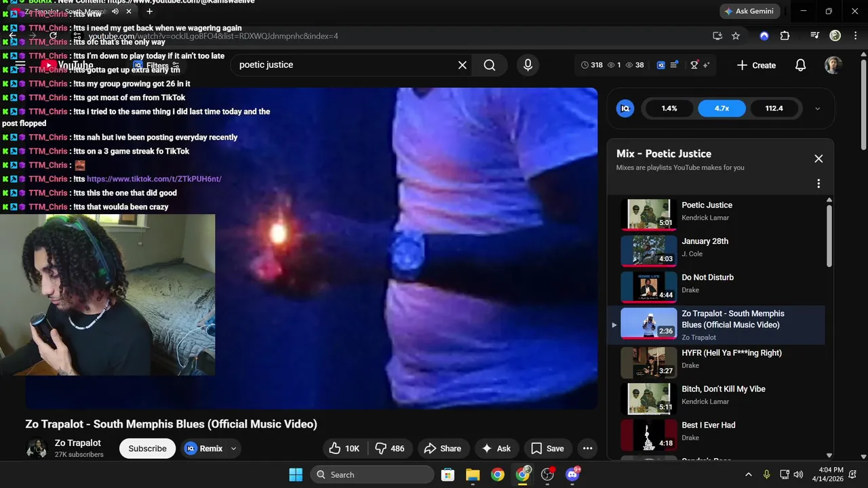
Task: Expand the Remix dropdown arrow
Action: [x=234, y=448]
